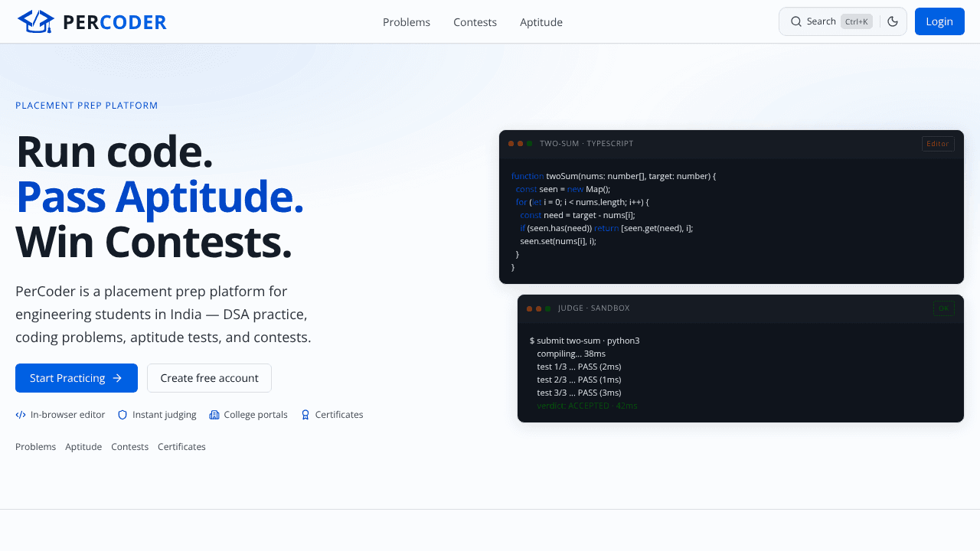The width and height of the screenshot is (980, 551).
Task: Click the Login button
Action: pyautogui.click(x=939, y=21)
